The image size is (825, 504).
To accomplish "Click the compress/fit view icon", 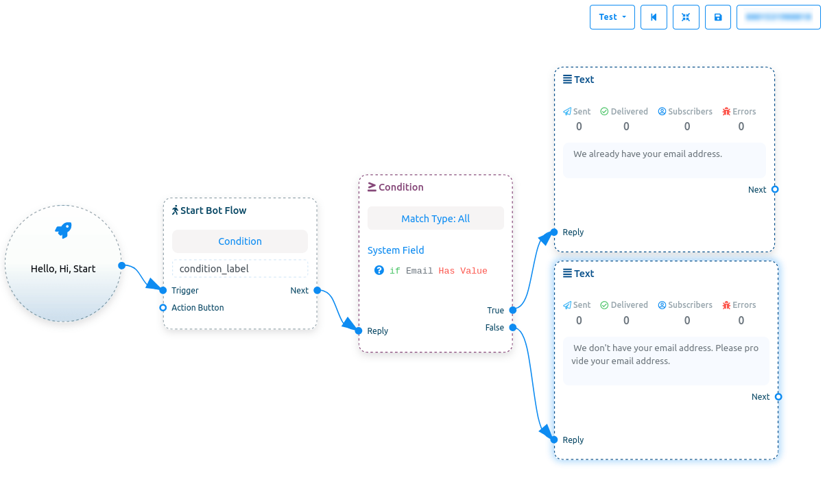I will [686, 17].
